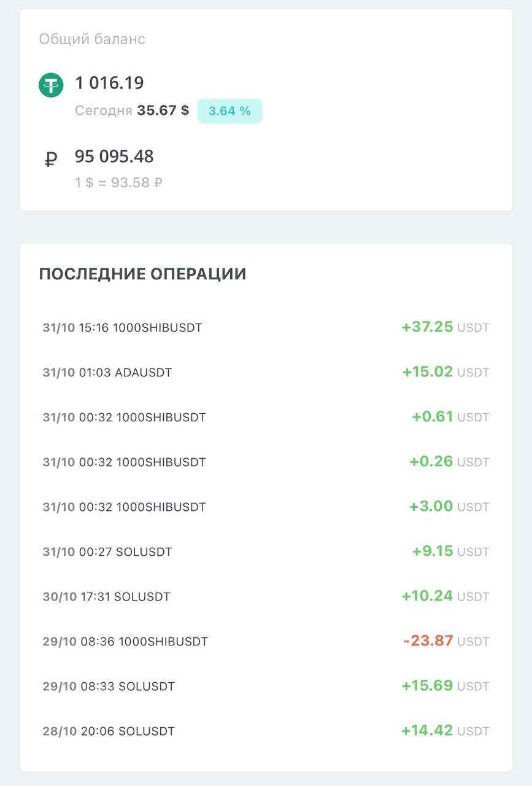
Task: Select the +0.61 USDT 1000SHIBUSDT operation
Action: (x=266, y=417)
